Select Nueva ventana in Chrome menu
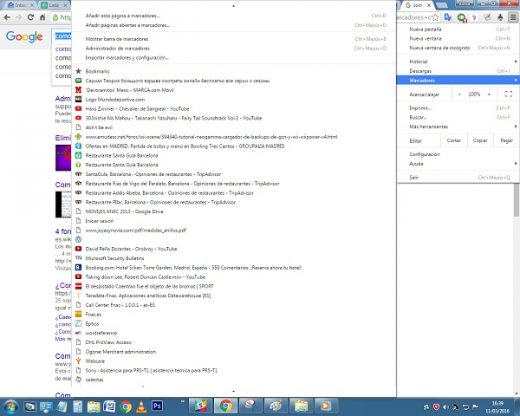Image resolution: width=520 pixels, height=416 pixels. (x=458, y=38)
